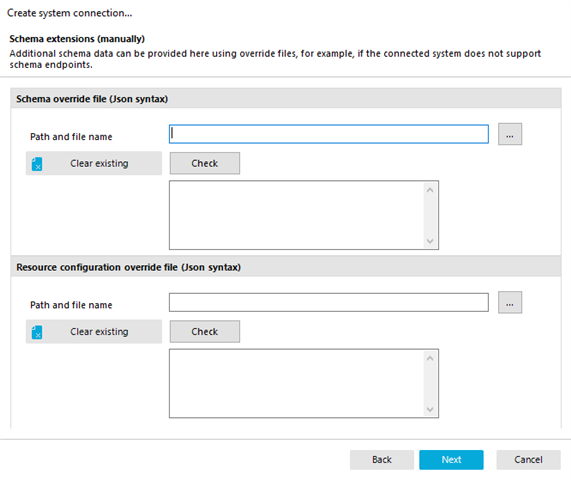Click down arrow in Resource configuration results box

point(430,409)
